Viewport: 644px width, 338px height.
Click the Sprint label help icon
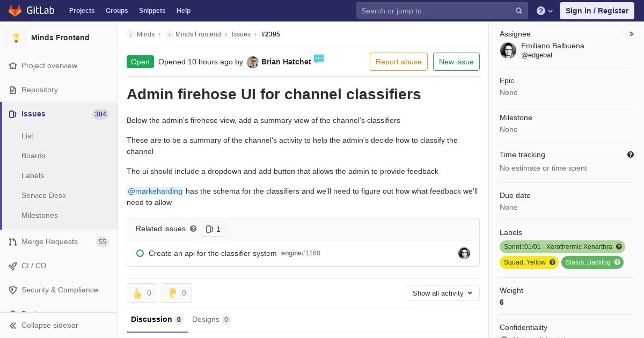coord(619,247)
